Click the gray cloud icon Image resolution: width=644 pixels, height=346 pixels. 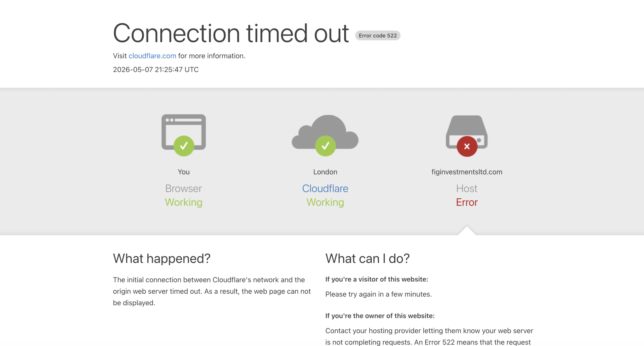tap(325, 132)
